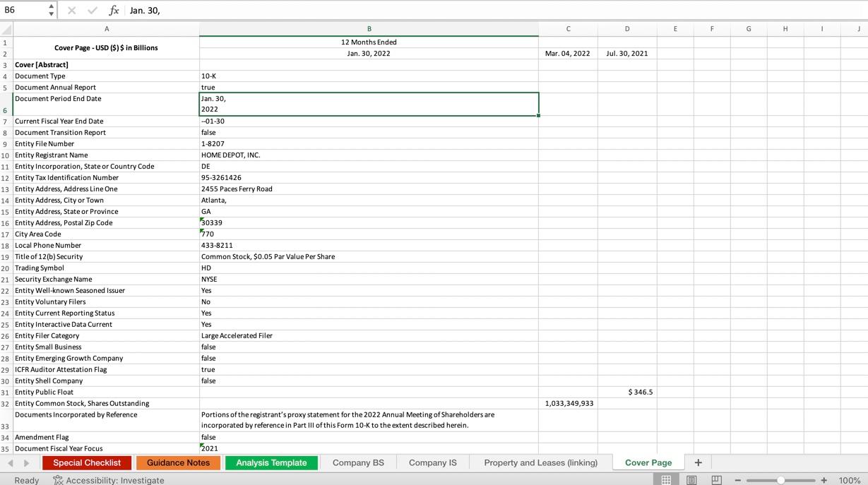Click the Insert Function (fx) icon

tap(114, 10)
